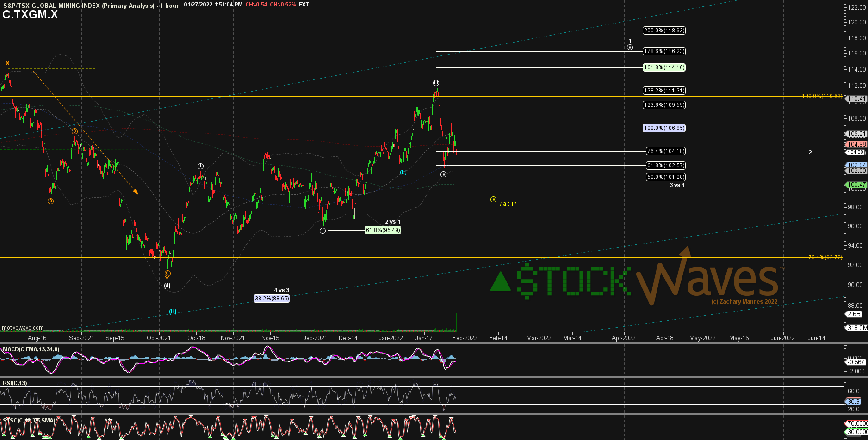Select the 161.8%(114.16) Fibonacci label
868x440 pixels.
[x=664, y=67]
